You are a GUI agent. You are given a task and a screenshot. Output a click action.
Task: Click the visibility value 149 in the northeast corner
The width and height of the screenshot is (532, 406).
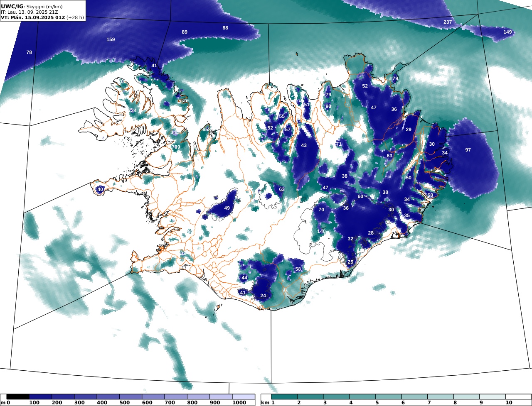pyautogui.click(x=507, y=32)
